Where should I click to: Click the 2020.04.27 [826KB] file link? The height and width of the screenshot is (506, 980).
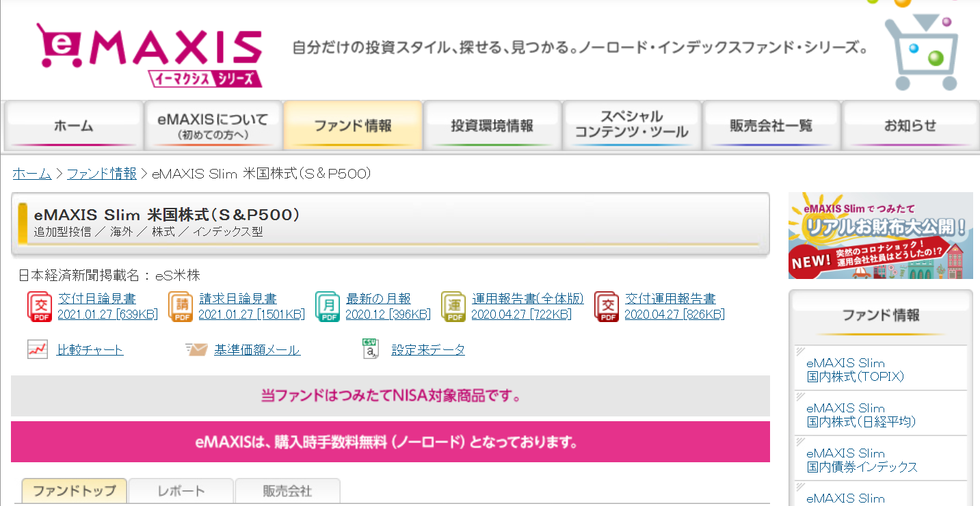[675, 315]
